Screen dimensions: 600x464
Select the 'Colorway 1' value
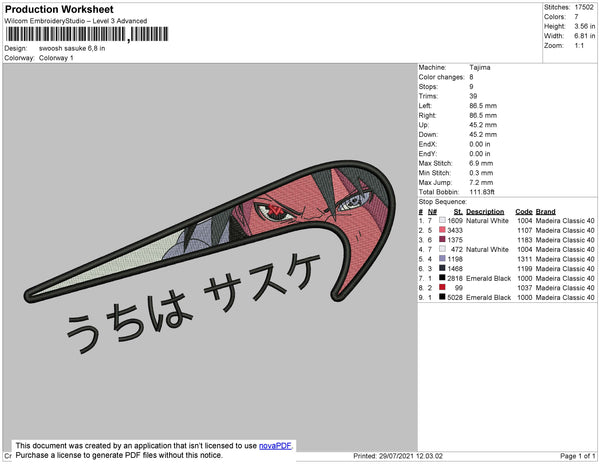pos(56,58)
